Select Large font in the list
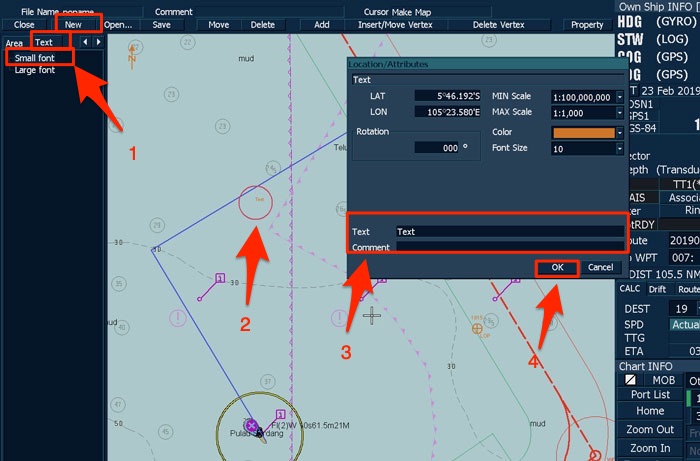The image size is (700, 461). (x=35, y=70)
